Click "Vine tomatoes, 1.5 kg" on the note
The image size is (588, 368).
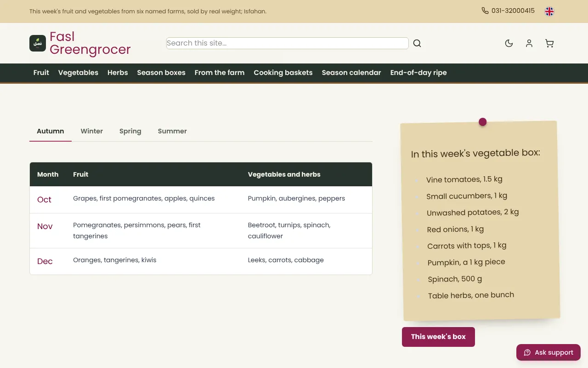coord(464,179)
